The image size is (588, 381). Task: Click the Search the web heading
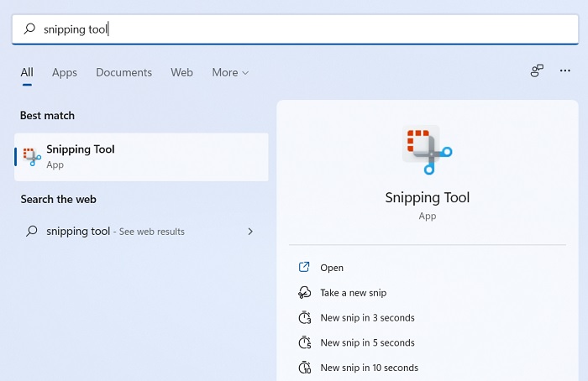tap(59, 199)
